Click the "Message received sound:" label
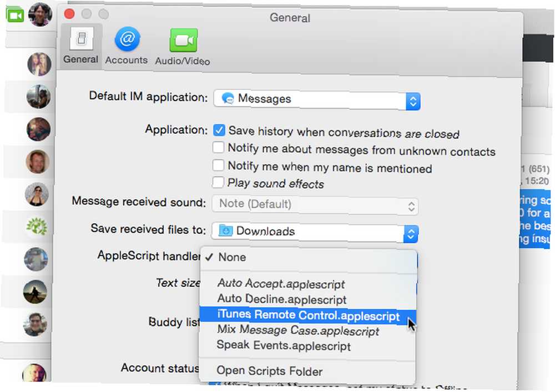Screen dimensions: 555x392 pyautogui.click(x=139, y=202)
